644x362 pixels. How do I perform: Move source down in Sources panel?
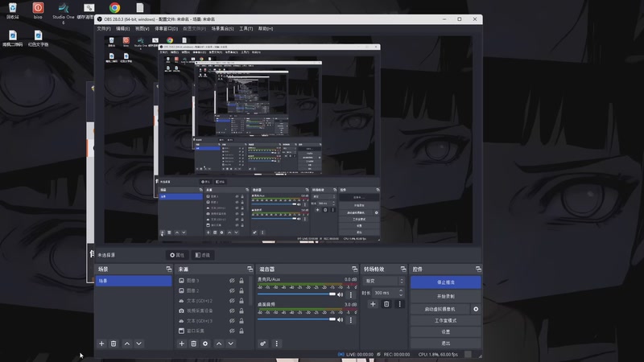(231, 343)
